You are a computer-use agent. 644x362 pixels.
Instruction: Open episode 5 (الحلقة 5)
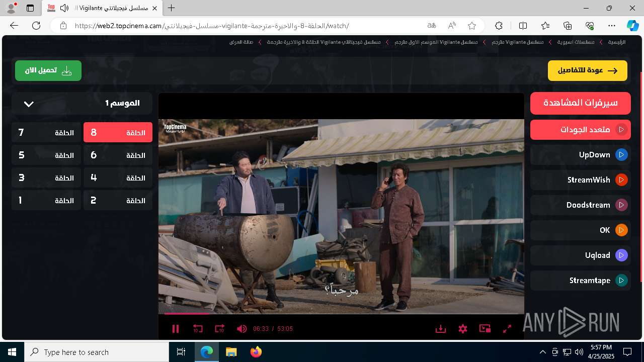(x=46, y=155)
